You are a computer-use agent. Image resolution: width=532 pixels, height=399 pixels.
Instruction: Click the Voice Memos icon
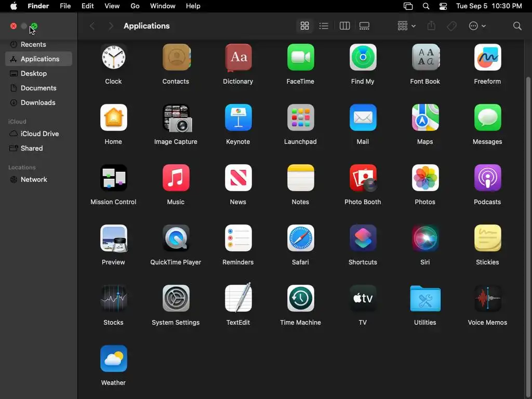point(487,298)
